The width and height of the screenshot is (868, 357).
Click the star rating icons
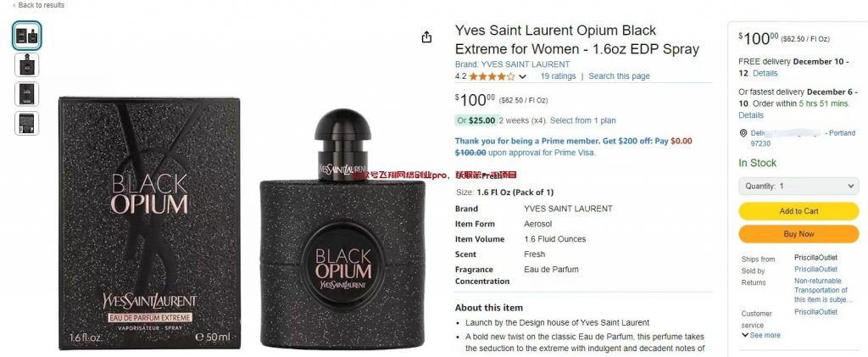(492, 76)
